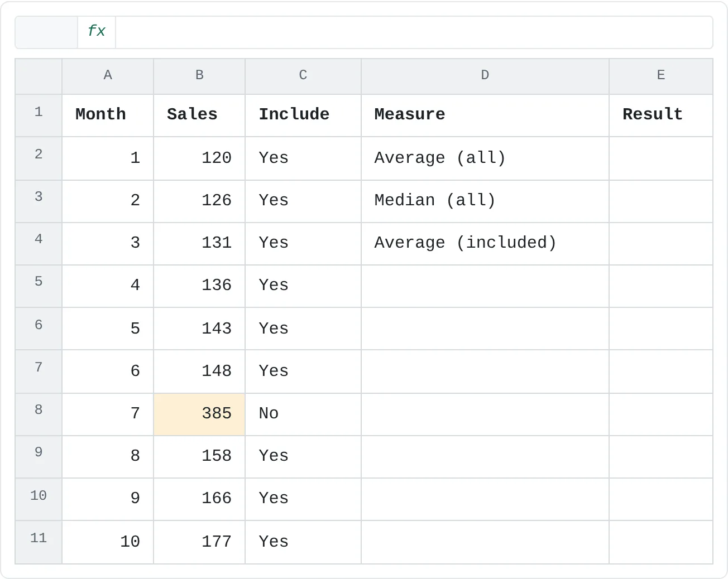Select row header 8
Viewport: 728px width, 579px height.
[39, 414]
